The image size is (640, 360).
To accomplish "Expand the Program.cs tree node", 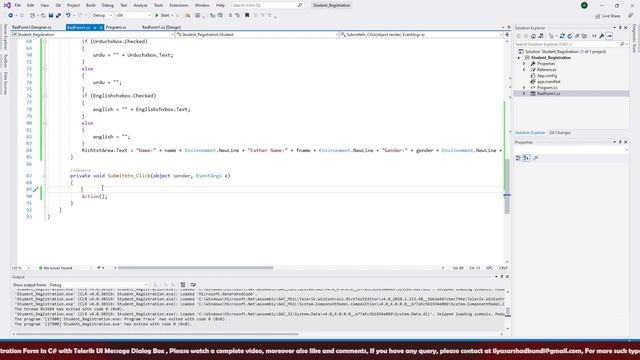I will (x=524, y=88).
